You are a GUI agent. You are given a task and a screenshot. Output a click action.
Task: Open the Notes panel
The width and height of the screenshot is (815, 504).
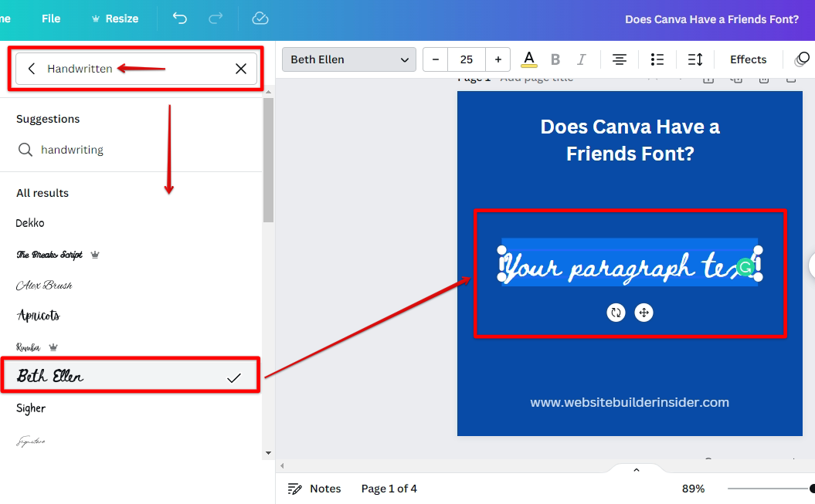point(314,489)
